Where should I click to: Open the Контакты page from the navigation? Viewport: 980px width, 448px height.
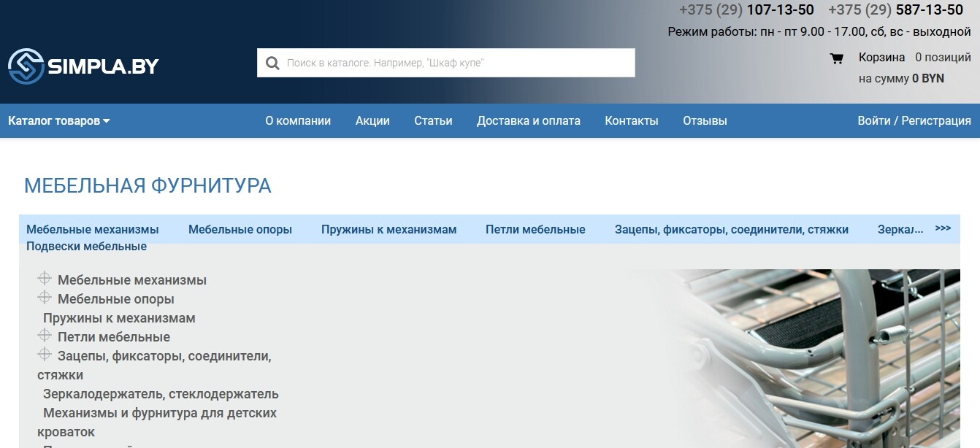pos(631,120)
